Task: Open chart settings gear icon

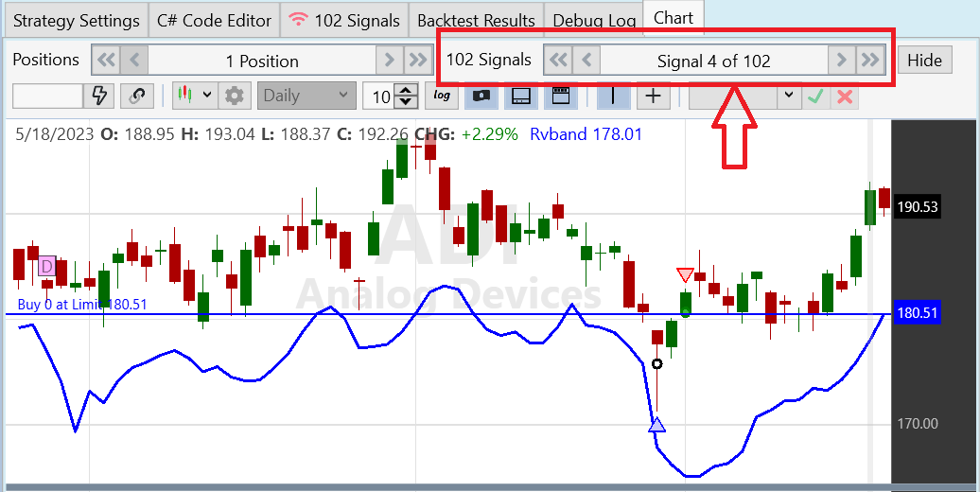Action: click(235, 97)
